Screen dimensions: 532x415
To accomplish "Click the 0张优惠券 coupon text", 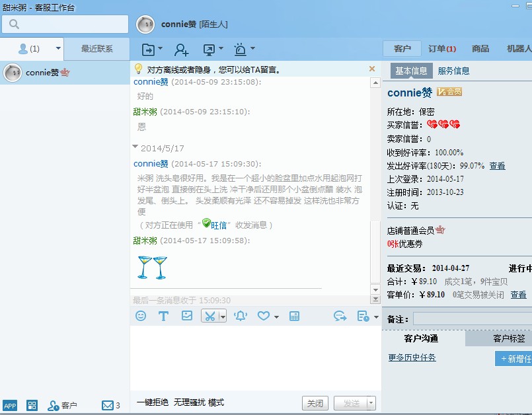I will tap(404, 244).
